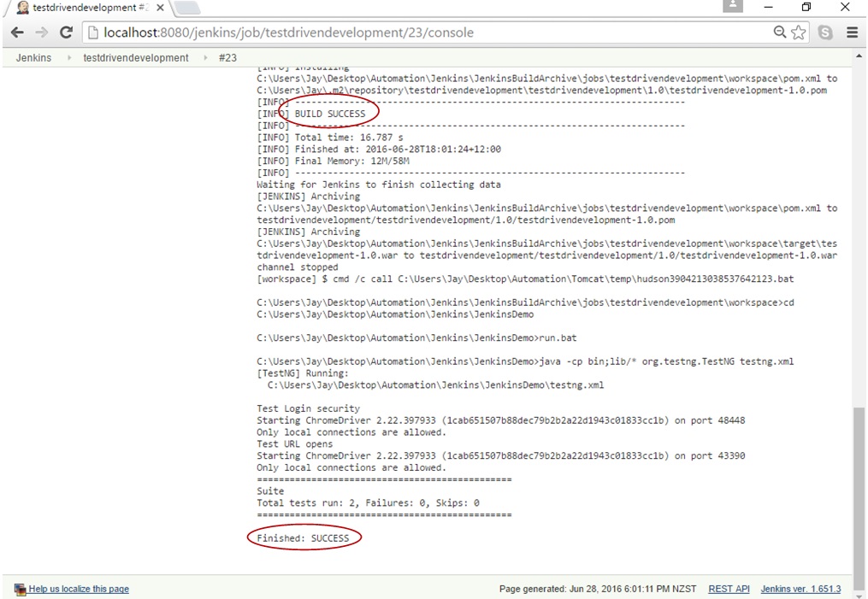Click the browser forward arrow

pyautogui.click(x=41, y=32)
